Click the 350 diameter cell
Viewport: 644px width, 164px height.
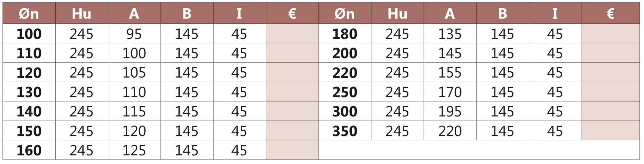click(345, 131)
